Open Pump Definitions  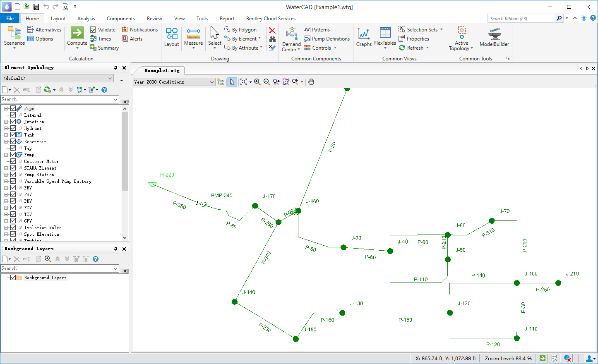click(x=327, y=39)
